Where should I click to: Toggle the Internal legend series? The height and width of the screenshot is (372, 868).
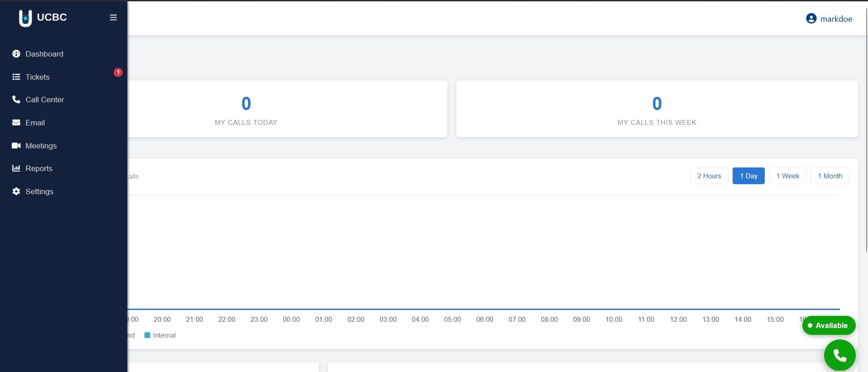(x=160, y=335)
